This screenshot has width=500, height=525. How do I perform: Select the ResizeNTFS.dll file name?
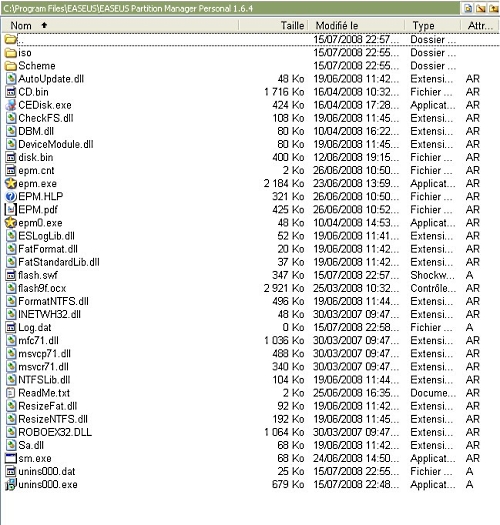click(x=53, y=419)
